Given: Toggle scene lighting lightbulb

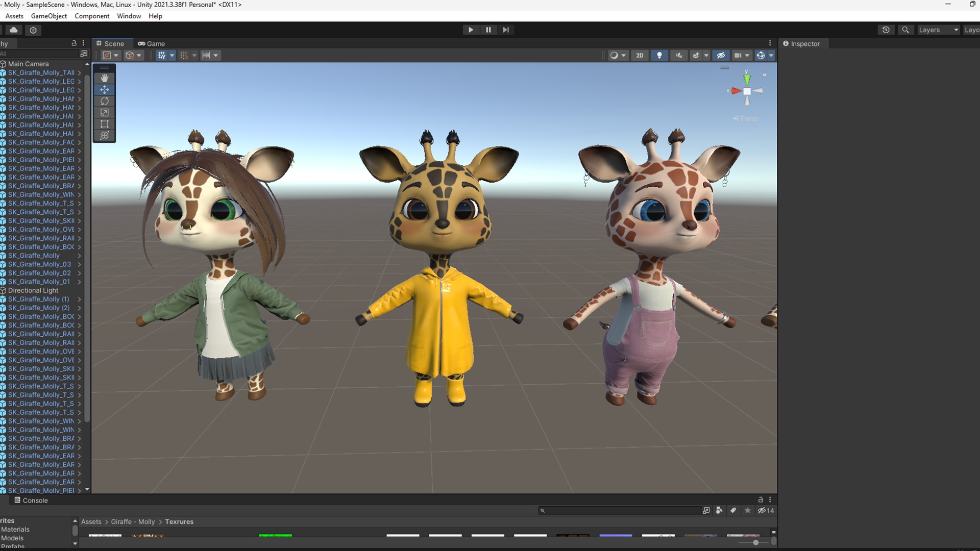Looking at the screenshot, I should point(659,55).
